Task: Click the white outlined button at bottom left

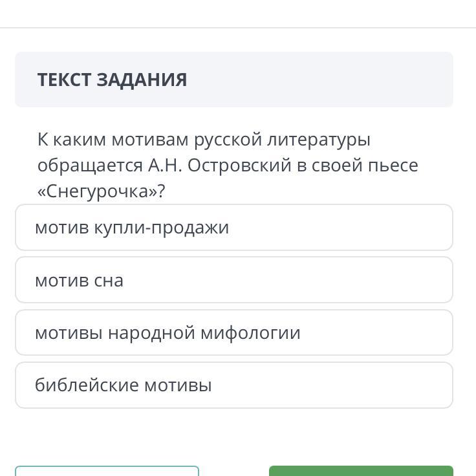Action: coord(107,471)
